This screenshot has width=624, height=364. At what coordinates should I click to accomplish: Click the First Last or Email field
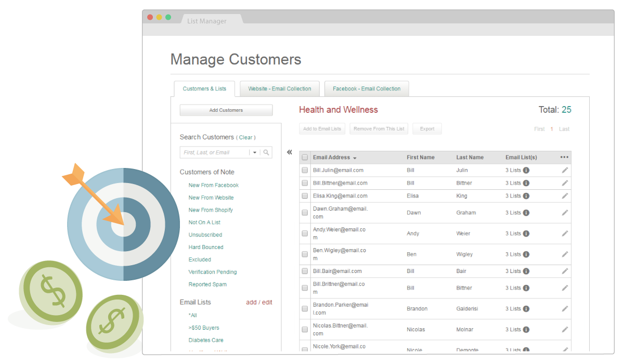[214, 152]
